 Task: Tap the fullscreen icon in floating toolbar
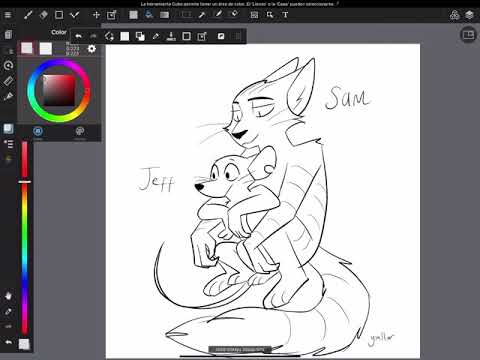[x=221, y=36]
